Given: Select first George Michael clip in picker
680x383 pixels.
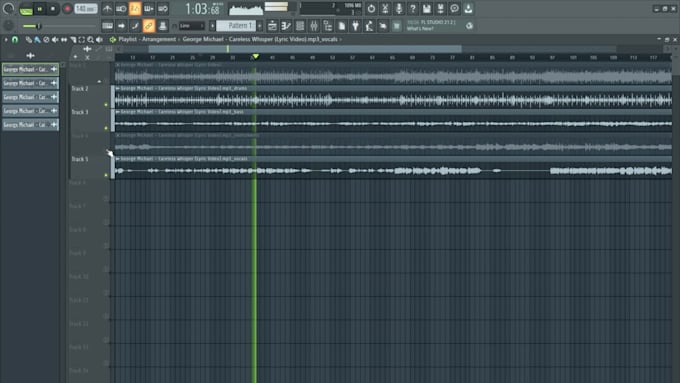Looking at the screenshot, I should tap(30, 69).
